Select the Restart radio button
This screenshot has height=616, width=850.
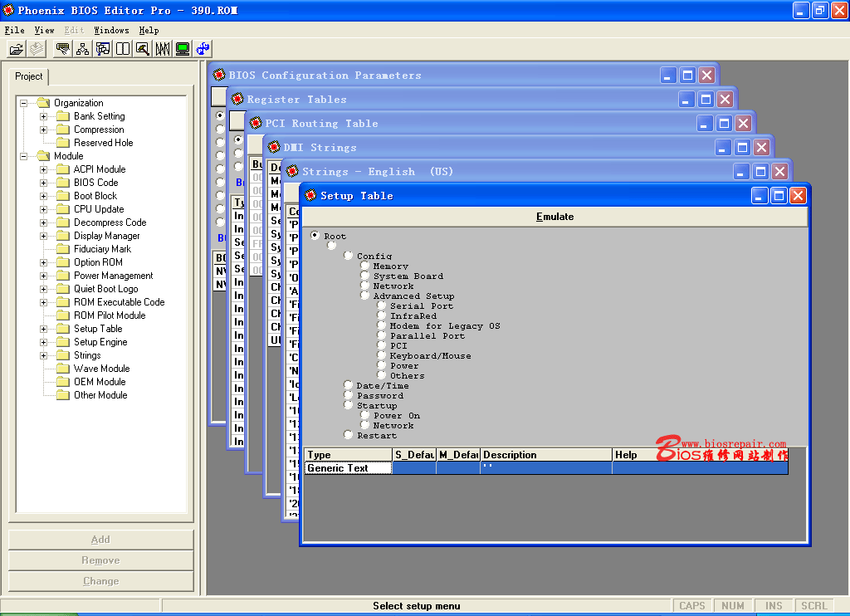(x=348, y=435)
